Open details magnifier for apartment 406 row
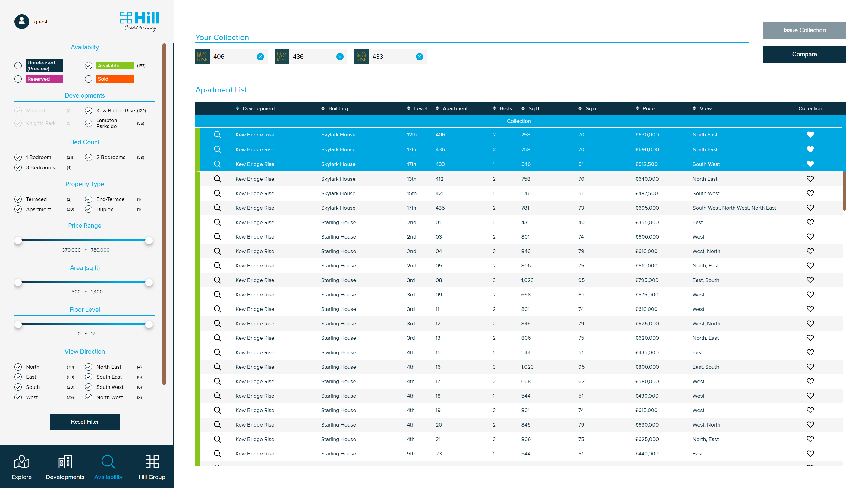The image size is (868, 488). 217,135
